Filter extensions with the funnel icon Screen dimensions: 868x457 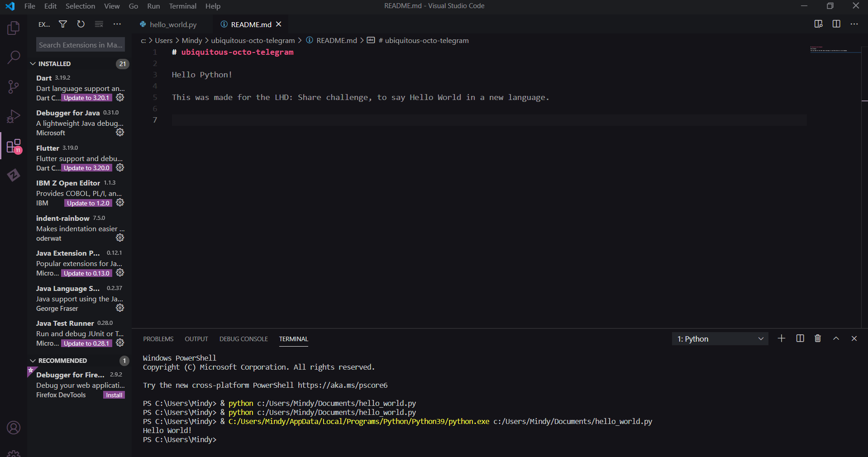coord(63,24)
